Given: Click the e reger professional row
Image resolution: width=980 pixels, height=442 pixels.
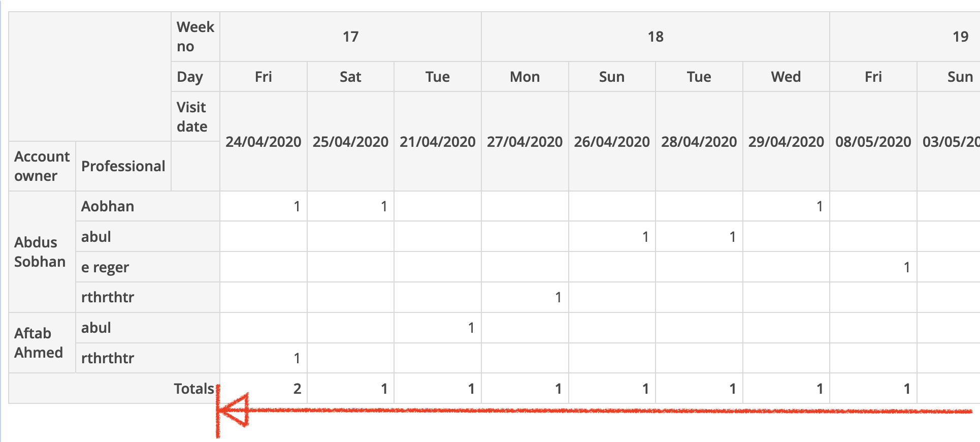Looking at the screenshot, I should [148, 267].
